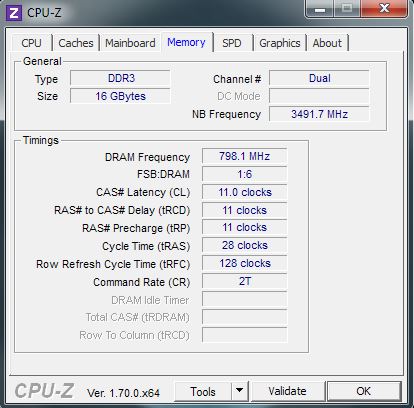Show the Graphics tab
The height and width of the screenshot is (408, 414).
[280, 43]
